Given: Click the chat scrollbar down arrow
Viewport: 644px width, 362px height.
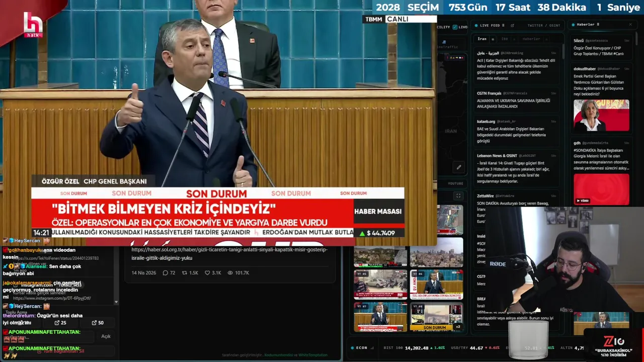Looking at the screenshot, I should point(116,302).
